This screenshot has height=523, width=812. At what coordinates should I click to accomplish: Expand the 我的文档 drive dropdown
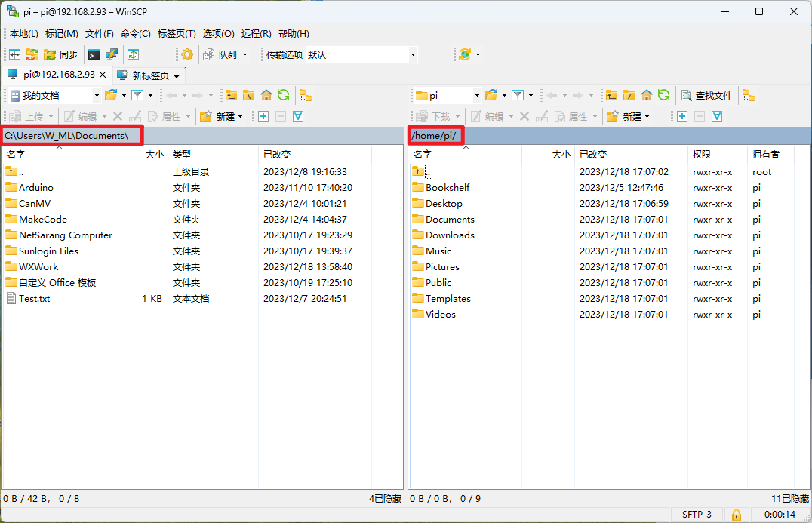point(97,95)
